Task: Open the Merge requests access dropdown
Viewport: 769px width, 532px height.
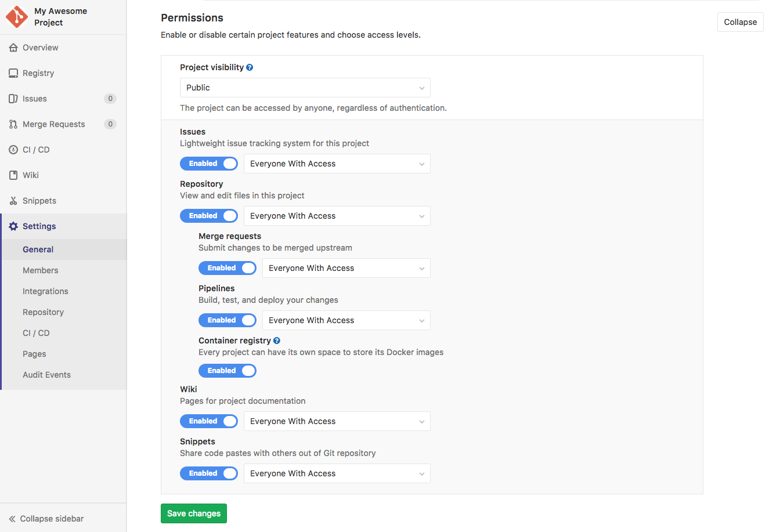Action: tap(346, 268)
